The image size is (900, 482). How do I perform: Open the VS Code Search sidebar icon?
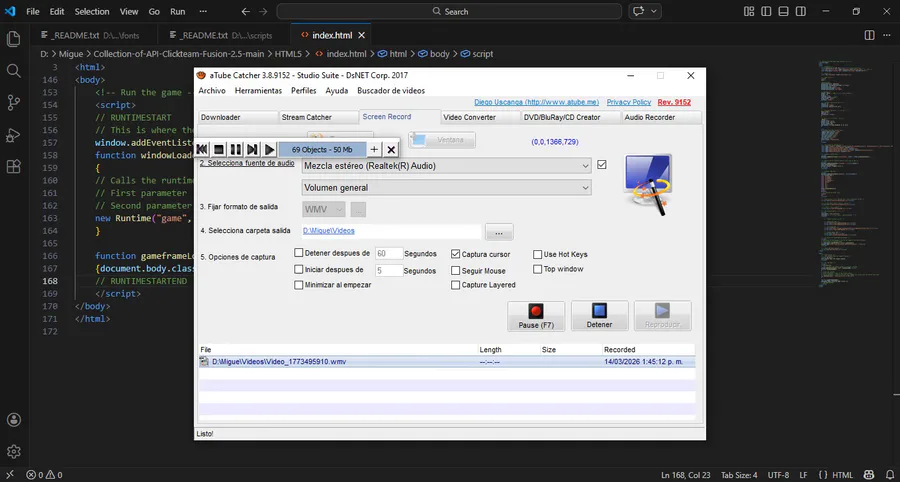coord(13,71)
